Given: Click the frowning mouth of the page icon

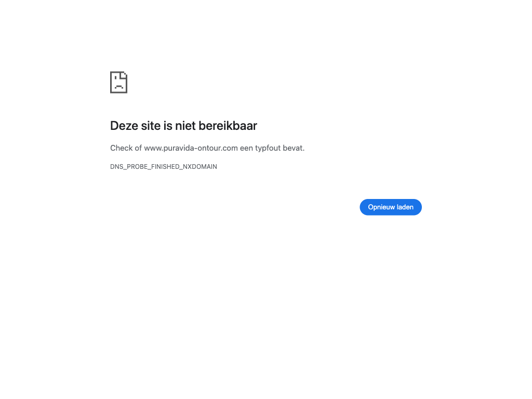Looking at the screenshot, I should click(119, 87).
